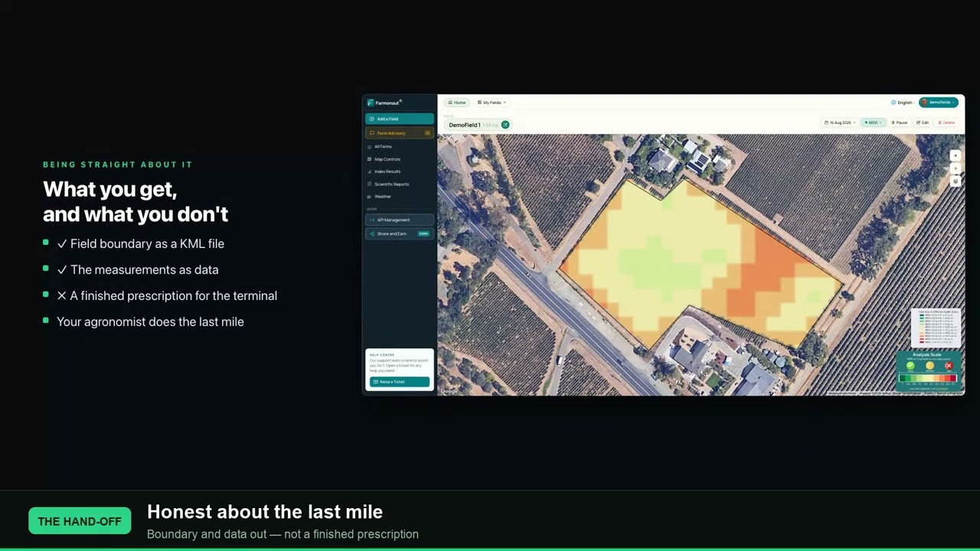Viewport: 980px width, 551px height.
Task: Click the Farmonaut logo in the sidebar
Action: click(x=384, y=103)
